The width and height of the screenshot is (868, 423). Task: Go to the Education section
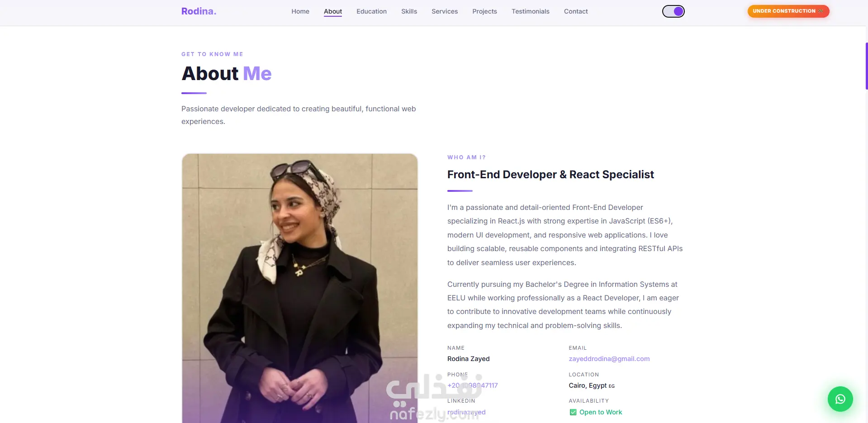(371, 11)
